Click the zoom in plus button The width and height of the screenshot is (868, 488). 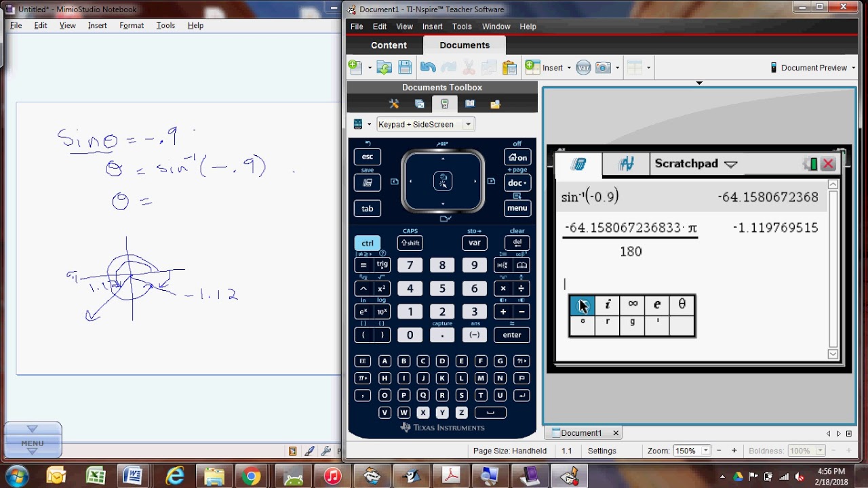pos(734,451)
